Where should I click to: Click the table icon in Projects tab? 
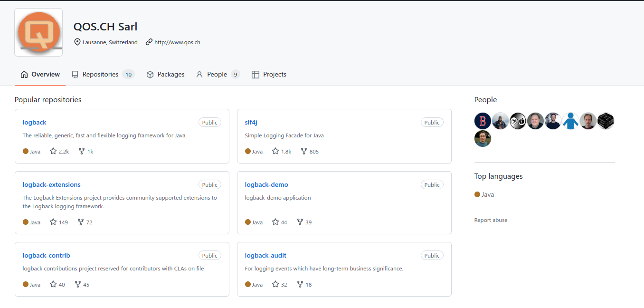click(x=256, y=75)
